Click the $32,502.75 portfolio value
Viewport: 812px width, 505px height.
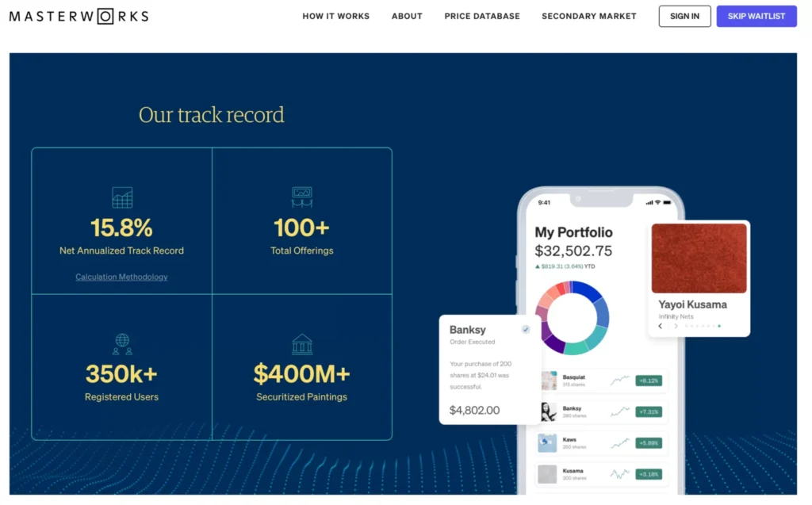point(574,251)
